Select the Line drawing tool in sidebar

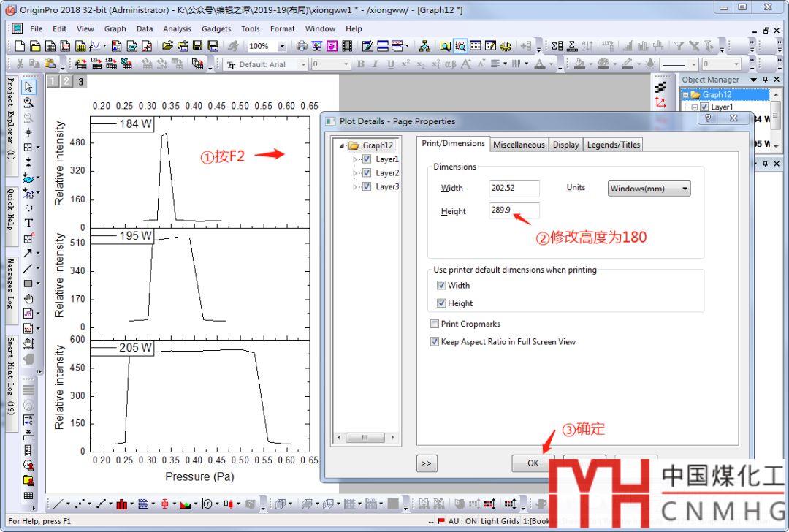pos(28,268)
